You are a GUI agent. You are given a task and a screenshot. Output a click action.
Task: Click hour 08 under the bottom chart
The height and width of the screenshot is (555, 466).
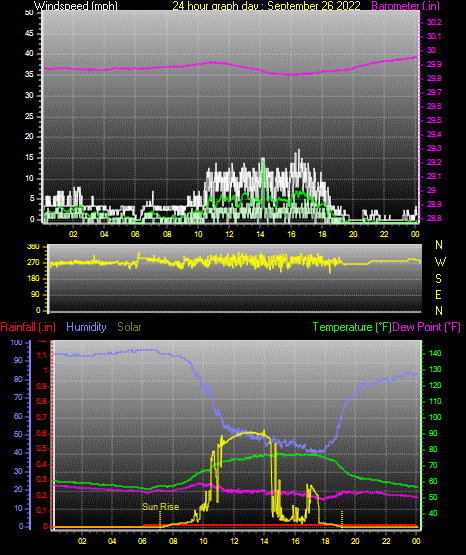click(x=173, y=541)
